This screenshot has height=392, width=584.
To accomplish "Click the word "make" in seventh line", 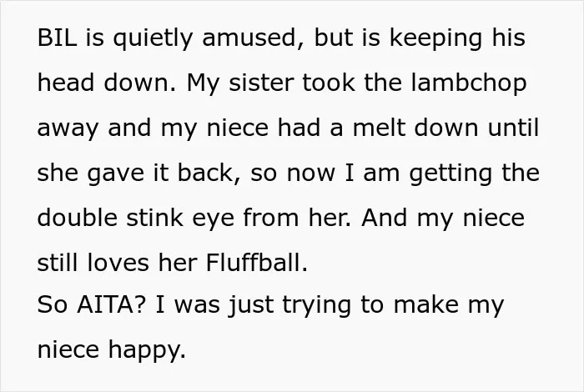I will (426, 304).
